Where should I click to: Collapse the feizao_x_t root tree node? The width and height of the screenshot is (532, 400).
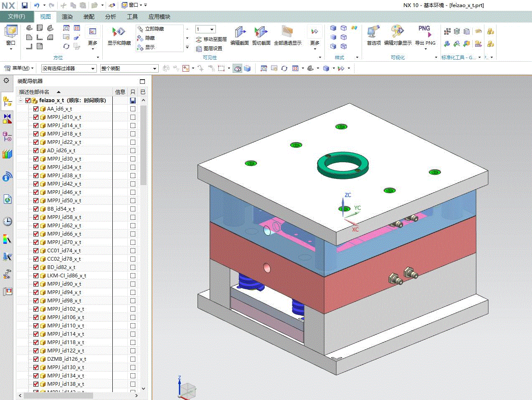[x=20, y=101]
